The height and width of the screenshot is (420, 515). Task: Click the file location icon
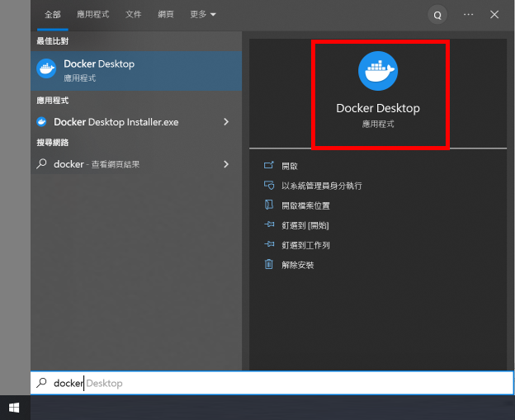coord(269,205)
